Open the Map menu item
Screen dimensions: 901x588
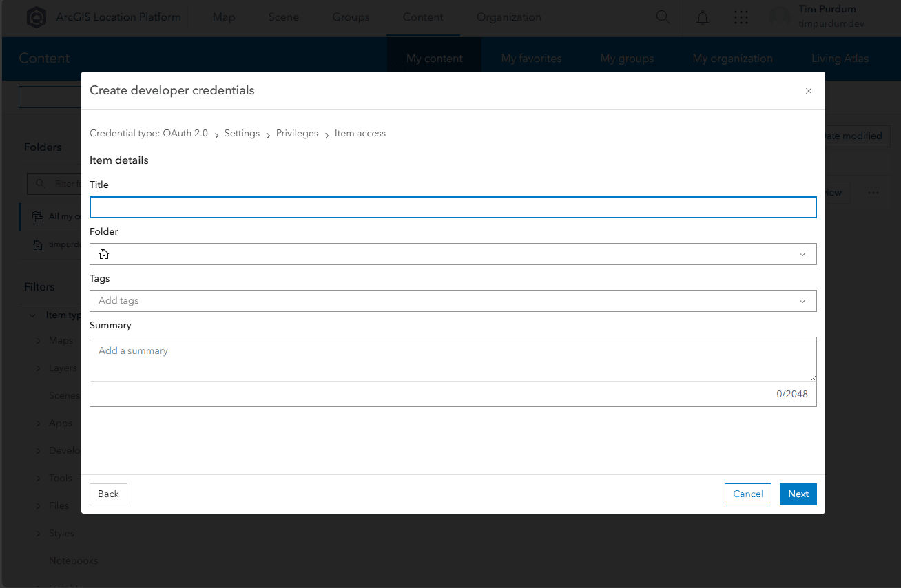click(224, 17)
